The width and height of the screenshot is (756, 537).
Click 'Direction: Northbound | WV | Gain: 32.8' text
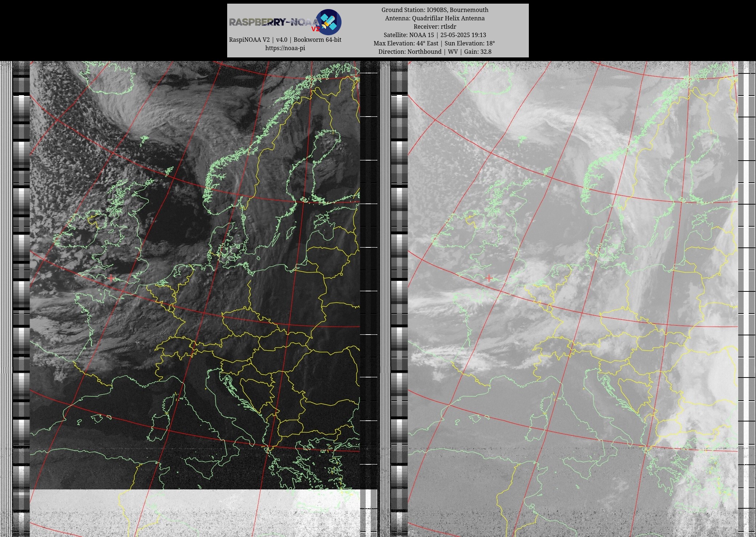point(435,52)
